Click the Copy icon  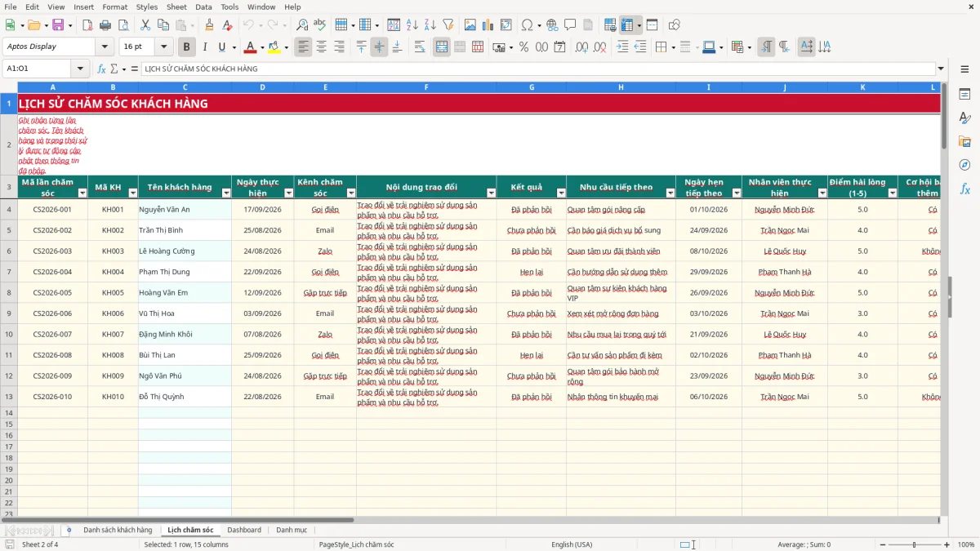pyautogui.click(x=163, y=25)
